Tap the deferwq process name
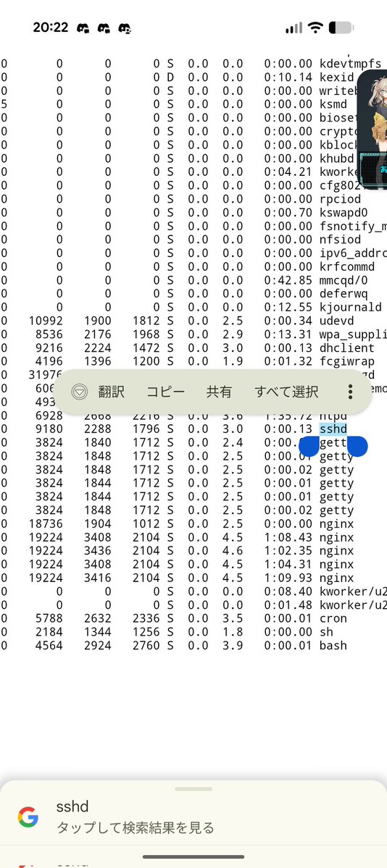Screen dimensions: 387x868 click(344, 293)
